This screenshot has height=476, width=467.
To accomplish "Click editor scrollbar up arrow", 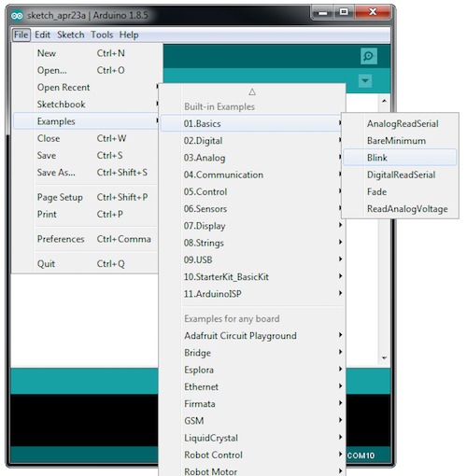I will [384, 101].
